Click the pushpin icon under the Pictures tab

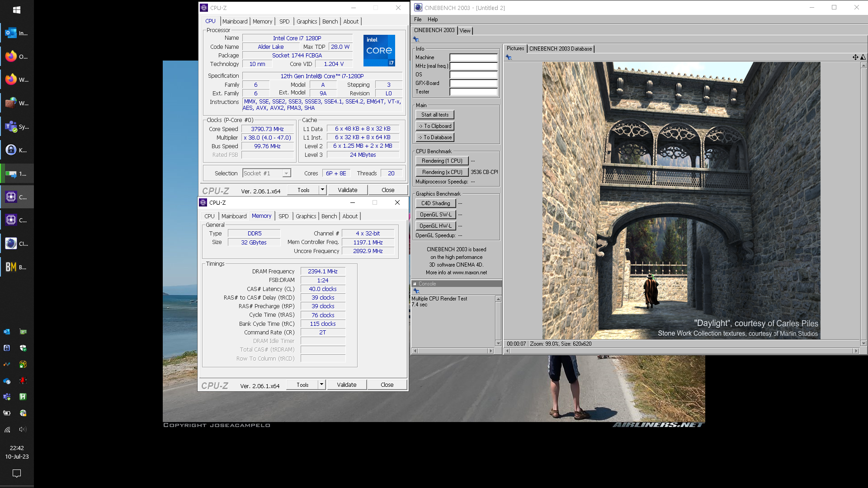[509, 57]
